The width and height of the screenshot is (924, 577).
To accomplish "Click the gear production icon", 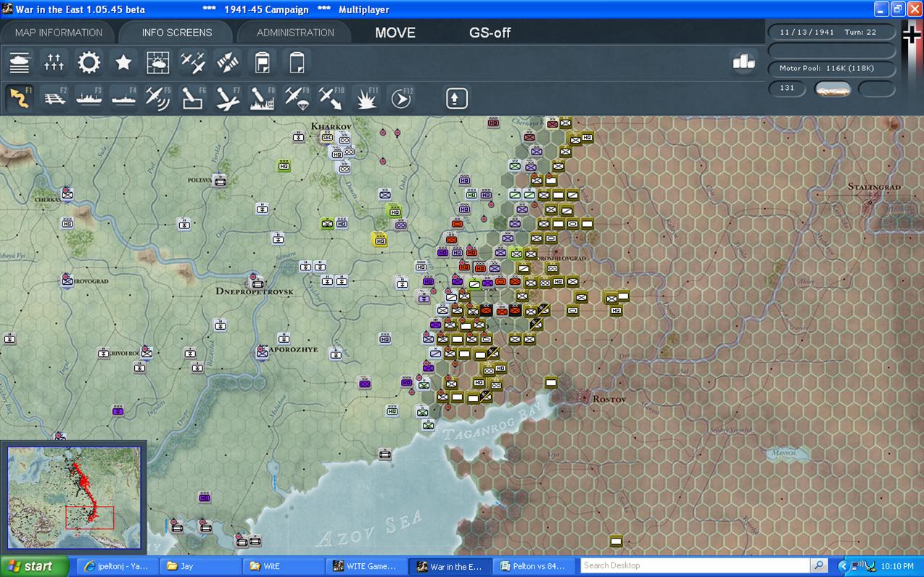I will (x=89, y=63).
